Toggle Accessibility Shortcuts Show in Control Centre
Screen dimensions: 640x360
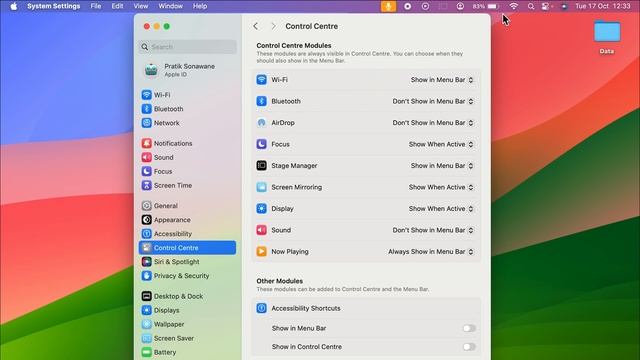pos(469,347)
